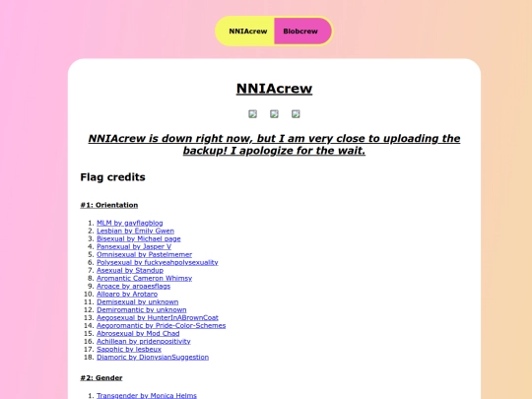Open the Aroace by aroaesflags link
Viewport: 532px width, 399px height.
(133, 286)
